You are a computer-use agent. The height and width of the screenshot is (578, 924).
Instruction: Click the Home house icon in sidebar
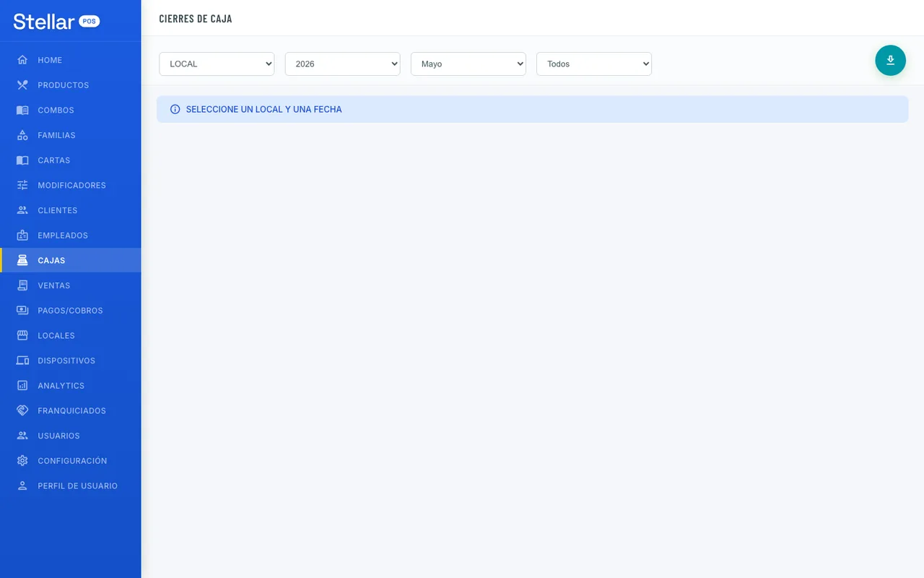click(x=22, y=60)
